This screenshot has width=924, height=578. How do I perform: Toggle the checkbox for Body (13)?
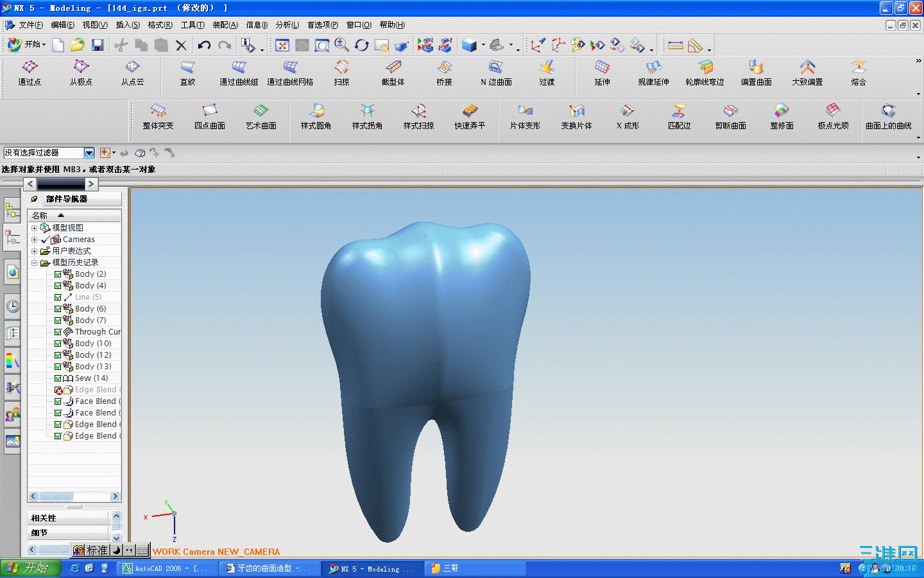(58, 367)
